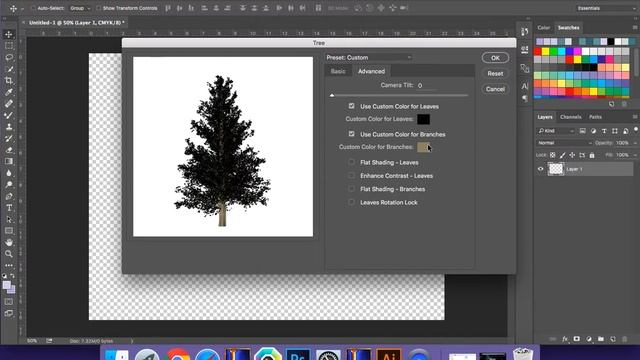Enable Leaves Rotation Lock checkbox
640x360 pixels.
(x=351, y=202)
